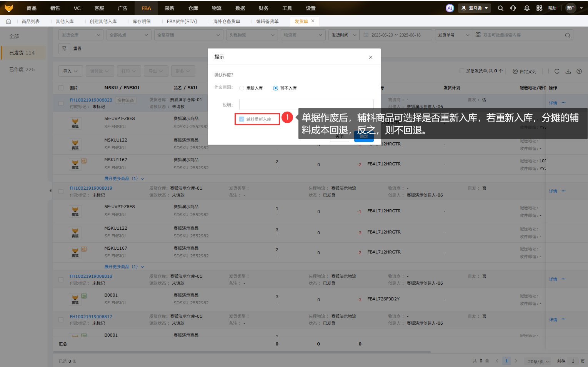The height and width of the screenshot is (367, 588).
Task: Expand more products under FH10021919008820
Action: pyautogui.click(x=124, y=178)
